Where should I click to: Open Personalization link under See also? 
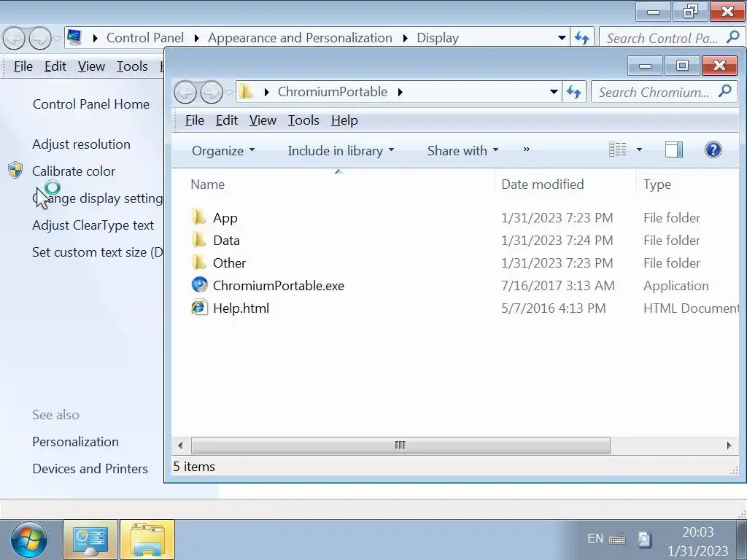pyautogui.click(x=75, y=441)
